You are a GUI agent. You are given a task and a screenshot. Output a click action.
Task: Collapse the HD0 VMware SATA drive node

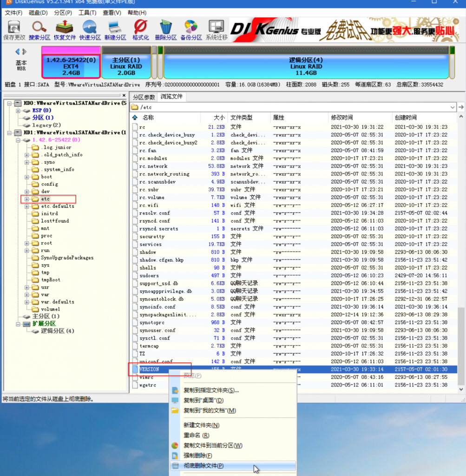pyautogui.click(x=9, y=103)
